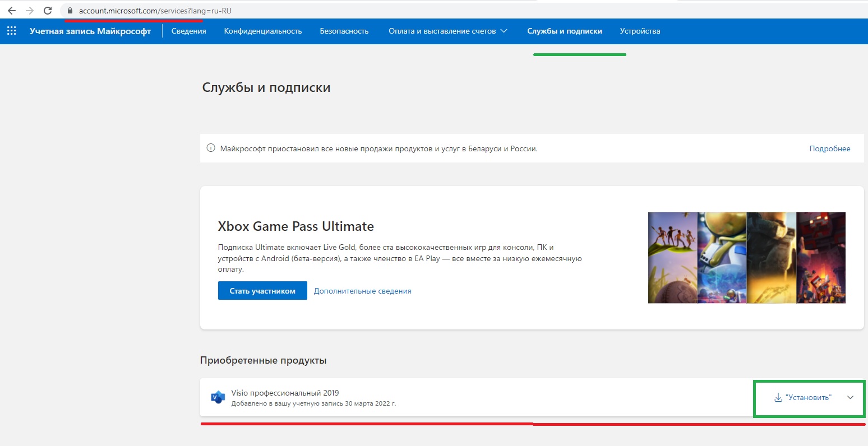Image resolution: width=868 pixels, height=446 pixels.
Task: Reload the page with refresh icon
Action: (x=48, y=11)
